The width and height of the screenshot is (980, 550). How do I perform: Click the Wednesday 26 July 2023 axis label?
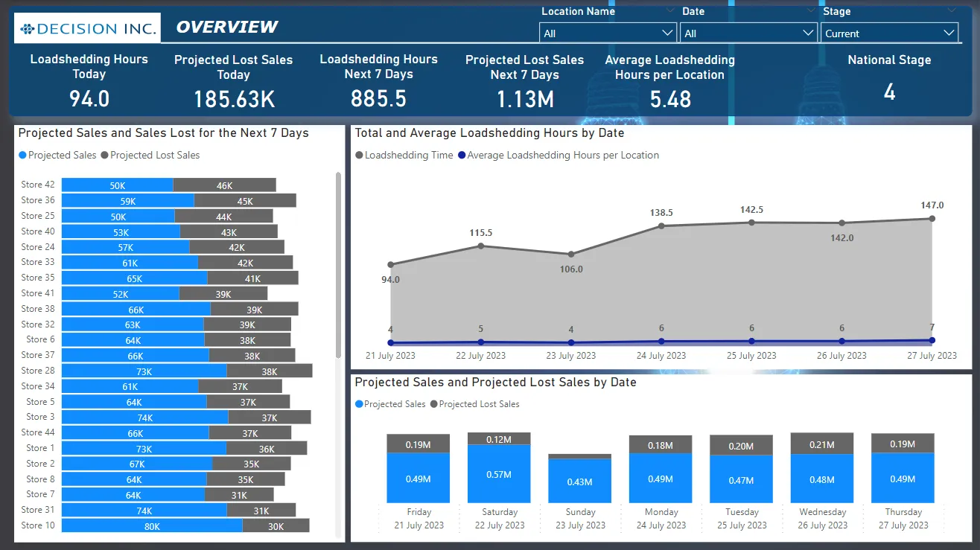tap(823, 519)
